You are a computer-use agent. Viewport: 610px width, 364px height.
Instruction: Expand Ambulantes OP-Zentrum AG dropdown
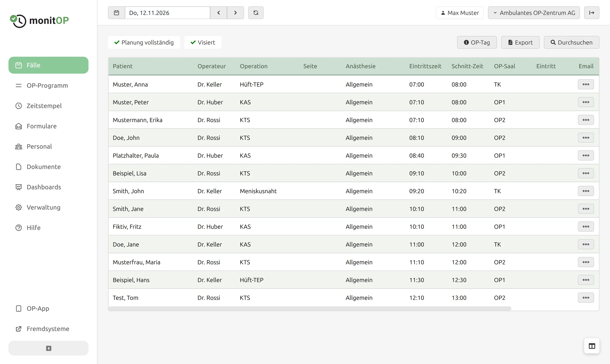pyautogui.click(x=534, y=13)
